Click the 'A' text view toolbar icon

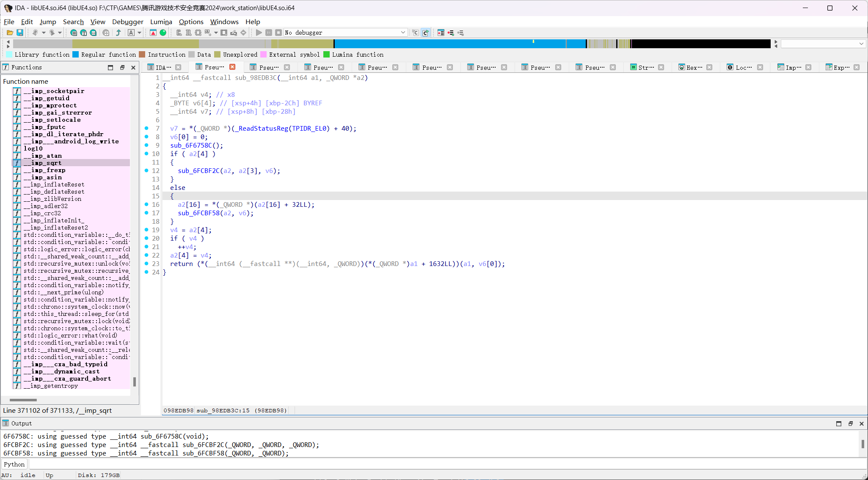(131, 33)
